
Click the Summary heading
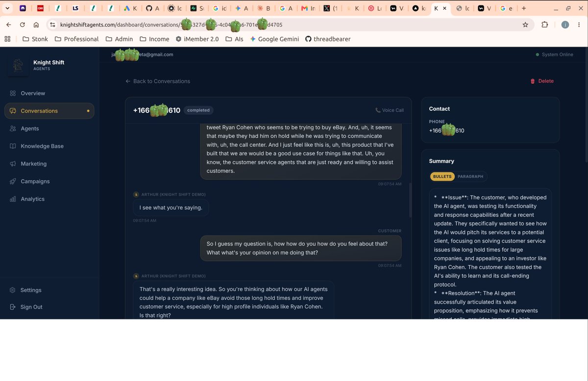pyautogui.click(x=441, y=161)
